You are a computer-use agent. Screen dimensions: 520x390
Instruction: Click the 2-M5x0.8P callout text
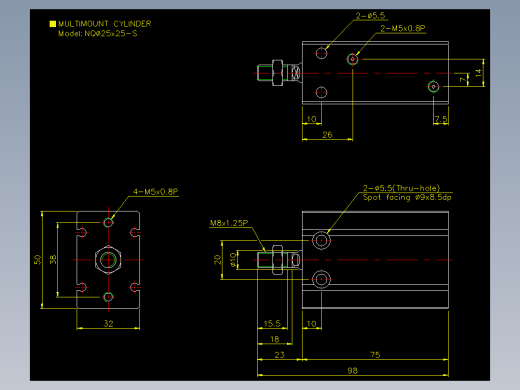point(403,28)
